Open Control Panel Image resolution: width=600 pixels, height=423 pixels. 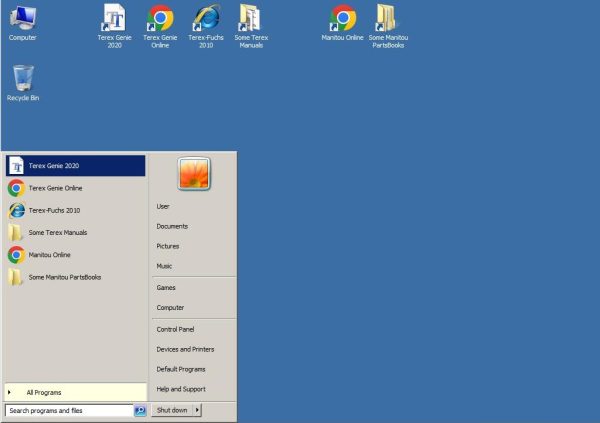[x=175, y=329]
